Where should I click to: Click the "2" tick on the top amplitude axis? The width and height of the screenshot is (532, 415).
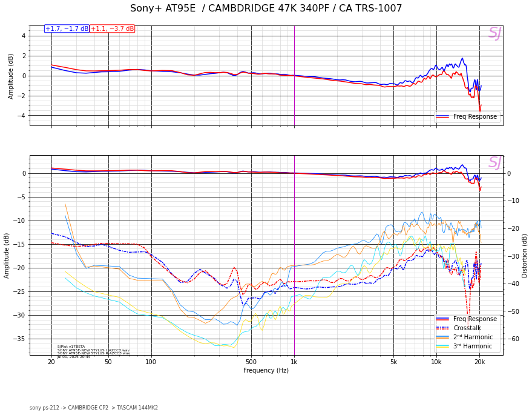tap(24, 56)
